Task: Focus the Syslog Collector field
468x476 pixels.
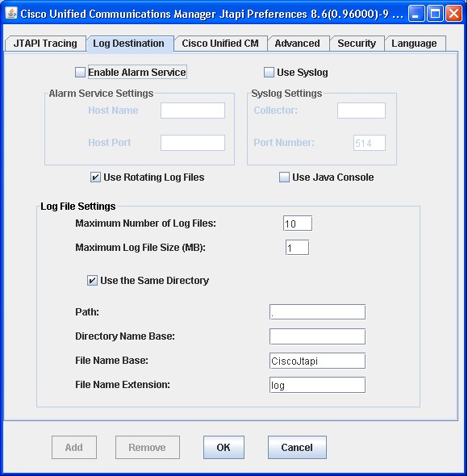Action: click(361, 111)
